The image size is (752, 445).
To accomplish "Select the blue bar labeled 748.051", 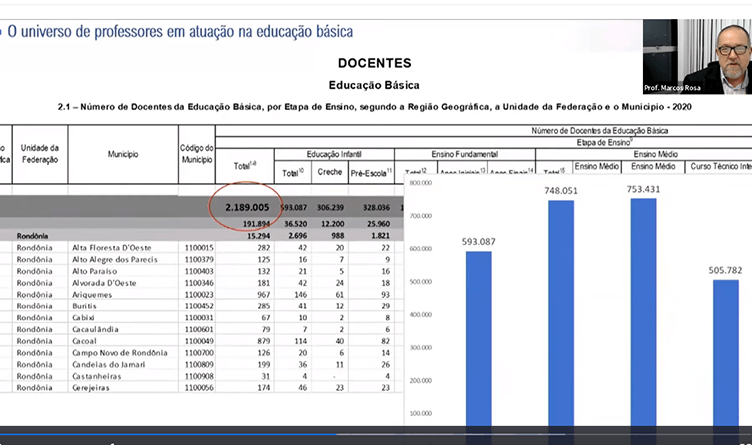I will [561, 312].
